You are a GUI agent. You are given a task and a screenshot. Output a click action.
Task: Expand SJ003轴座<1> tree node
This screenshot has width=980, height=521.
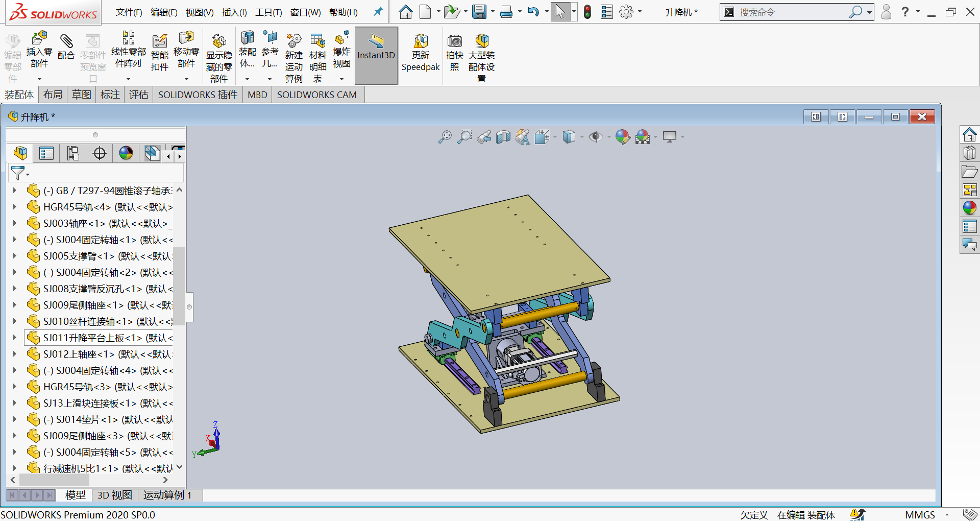[14, 223]
